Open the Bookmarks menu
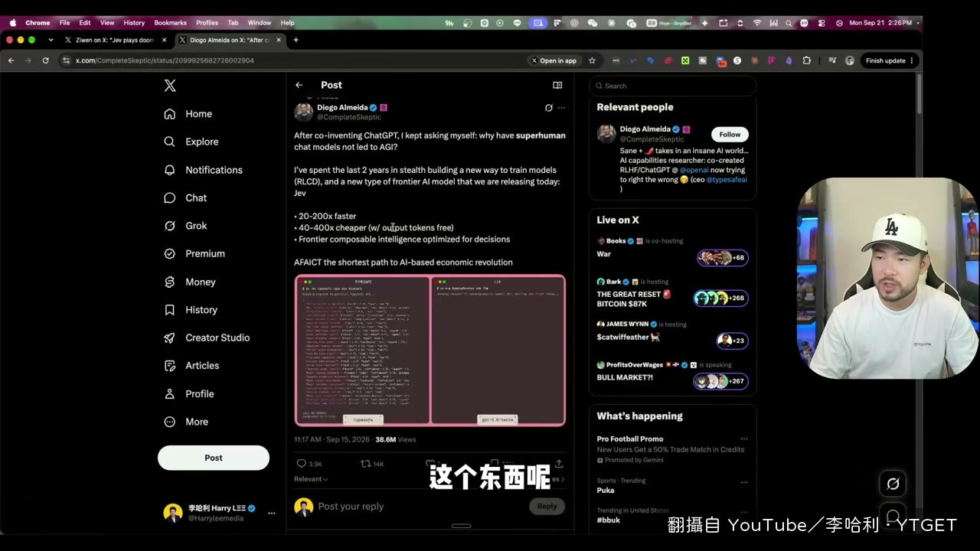This screenshot has width=980, height=551. click(170, 23)
